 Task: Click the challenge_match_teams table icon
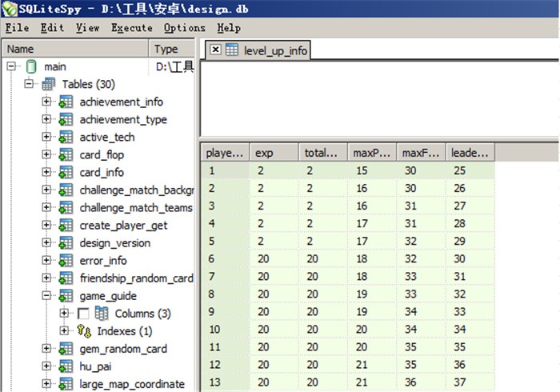click(66, 207)
